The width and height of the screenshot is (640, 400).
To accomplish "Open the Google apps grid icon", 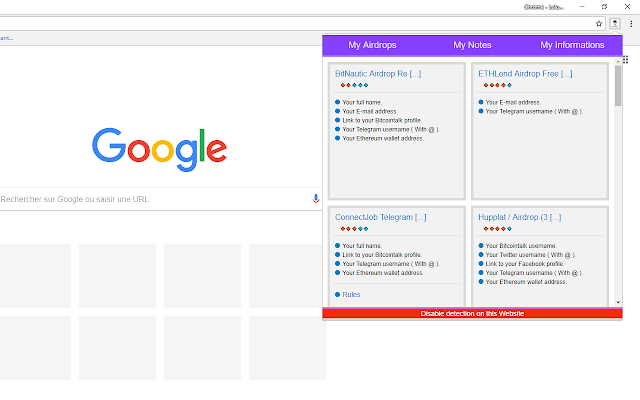I will pyautogui.click(x=626, y=60).
